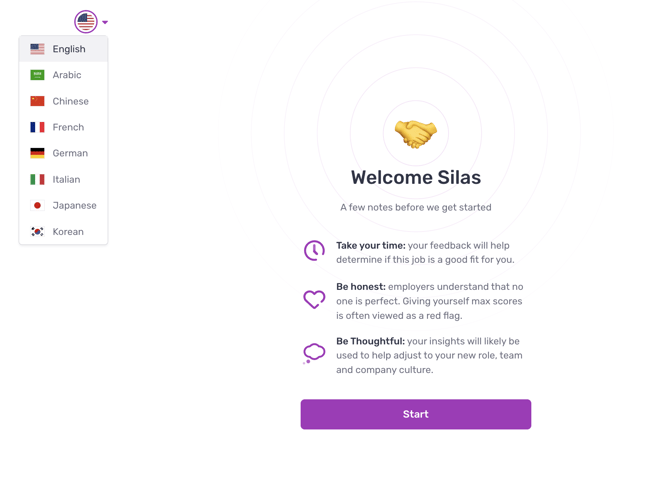The image size is (670, 492).
Task: Click the Welcome Silas heading
Action: coord(415,178)
